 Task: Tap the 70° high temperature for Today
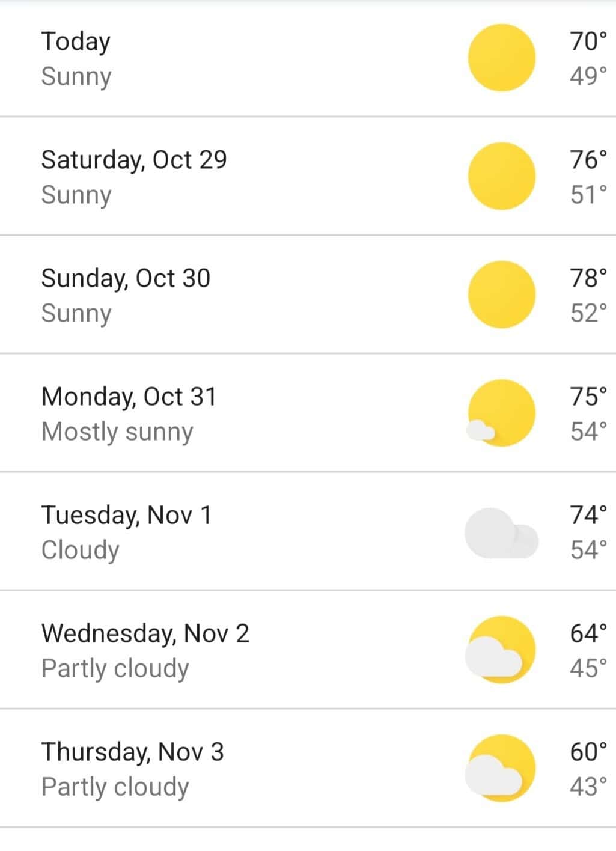pos(588,41)
